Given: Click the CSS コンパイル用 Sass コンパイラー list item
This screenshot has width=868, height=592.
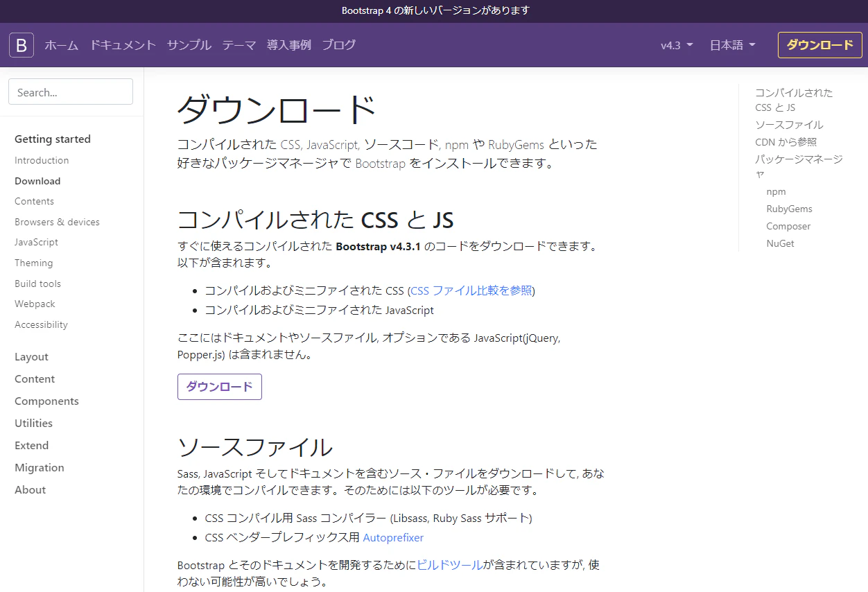Looking at the screenshot, I should (368, 518).
